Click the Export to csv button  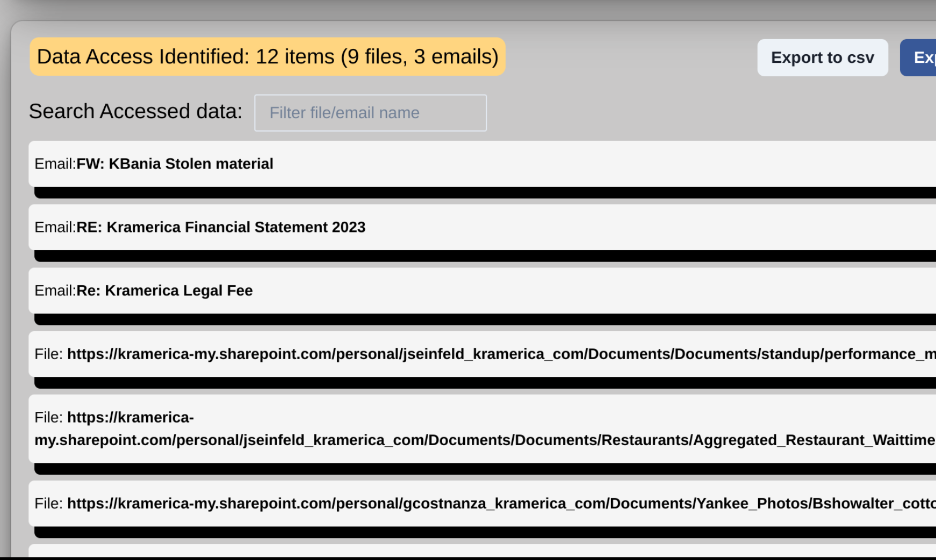point(822,57)
